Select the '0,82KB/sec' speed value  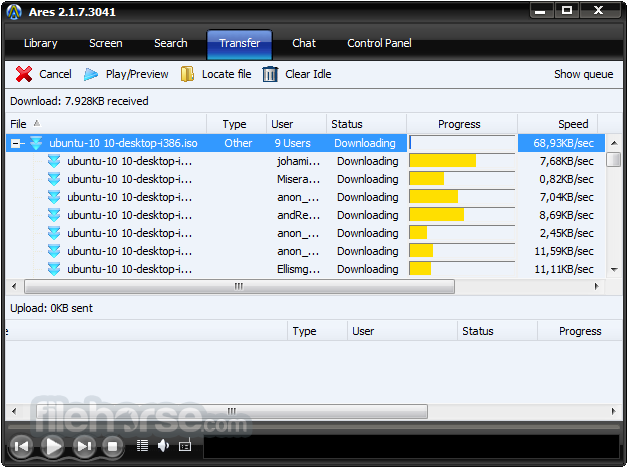point(566,179)
